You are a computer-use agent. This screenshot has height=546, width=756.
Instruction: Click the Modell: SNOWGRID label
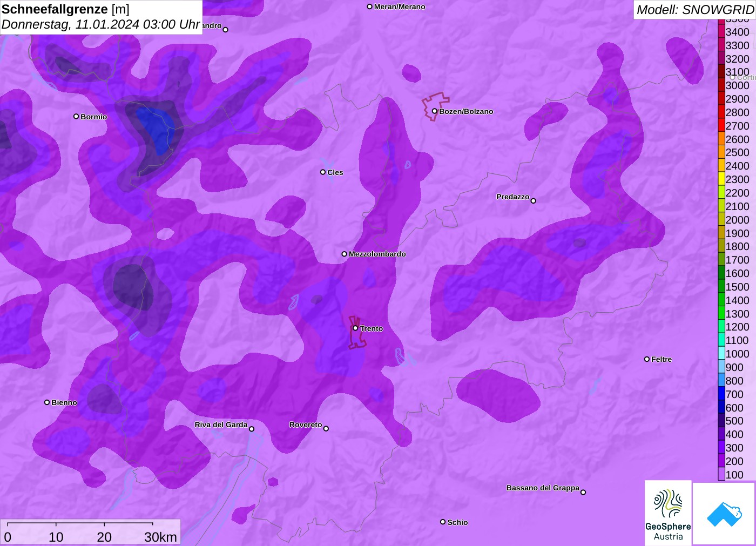[695, 10]
